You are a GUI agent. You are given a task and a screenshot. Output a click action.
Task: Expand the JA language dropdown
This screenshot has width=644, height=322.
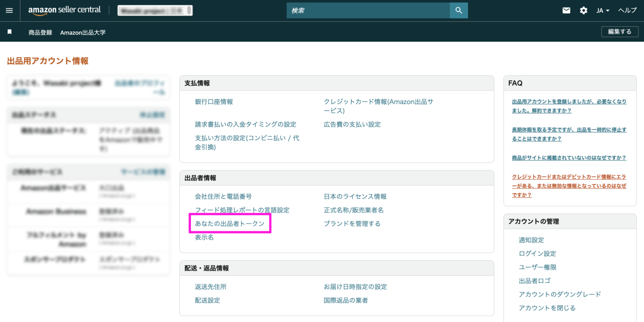tap(603, 10)
